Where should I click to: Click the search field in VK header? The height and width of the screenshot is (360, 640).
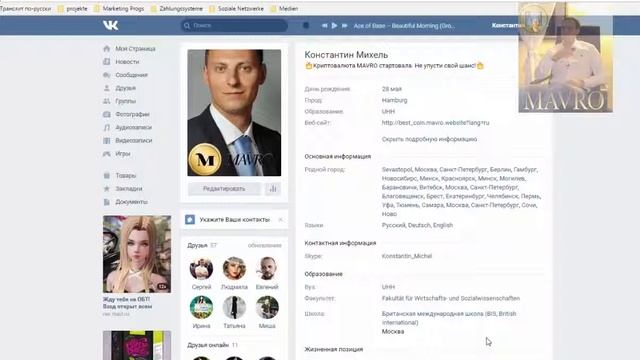(x=234, y=25)
